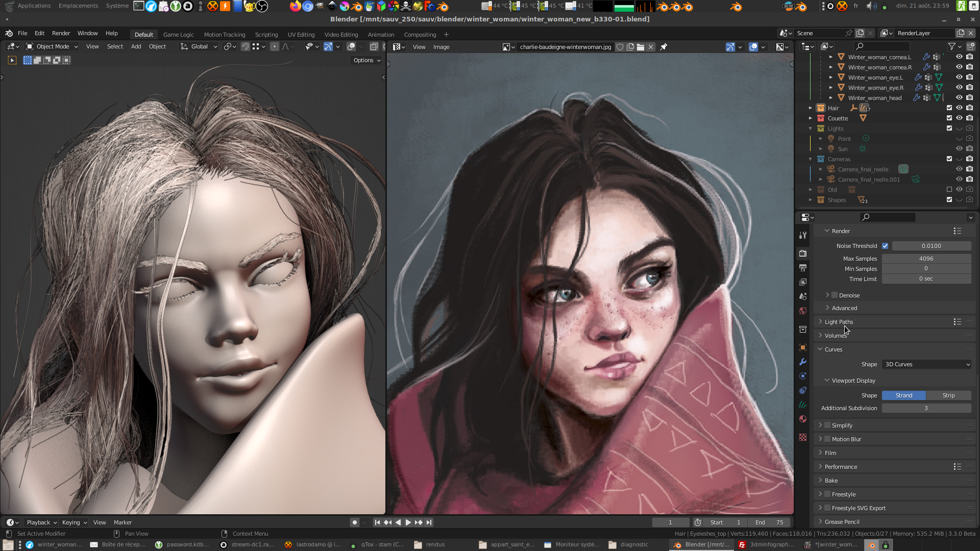The image size is (980, 551).
Task: Jump to the timeline start frame
Action: pyautogui.click(x=377, y=522)
